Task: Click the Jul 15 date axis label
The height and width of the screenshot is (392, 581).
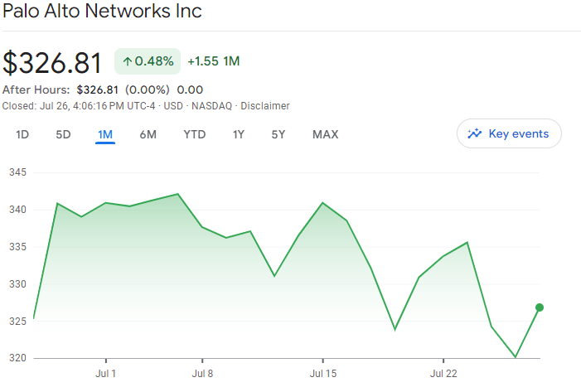Action: point(323,374)
